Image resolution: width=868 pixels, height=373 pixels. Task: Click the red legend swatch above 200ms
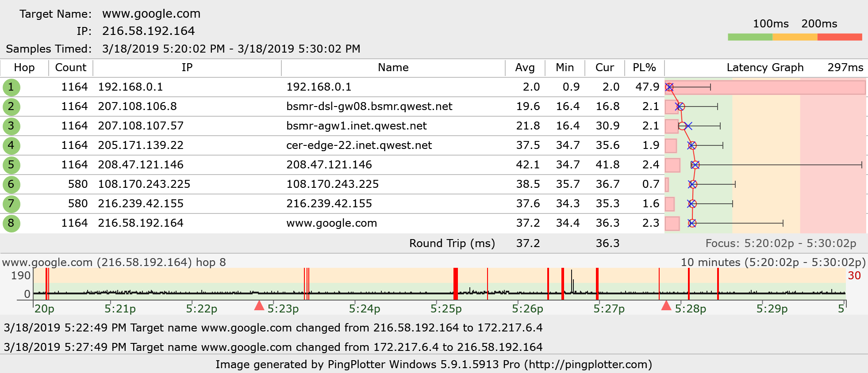tap(840, 37)
